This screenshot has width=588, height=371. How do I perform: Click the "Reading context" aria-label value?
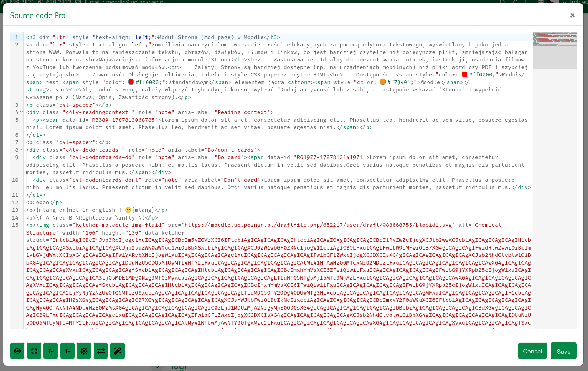coord(242,112)
